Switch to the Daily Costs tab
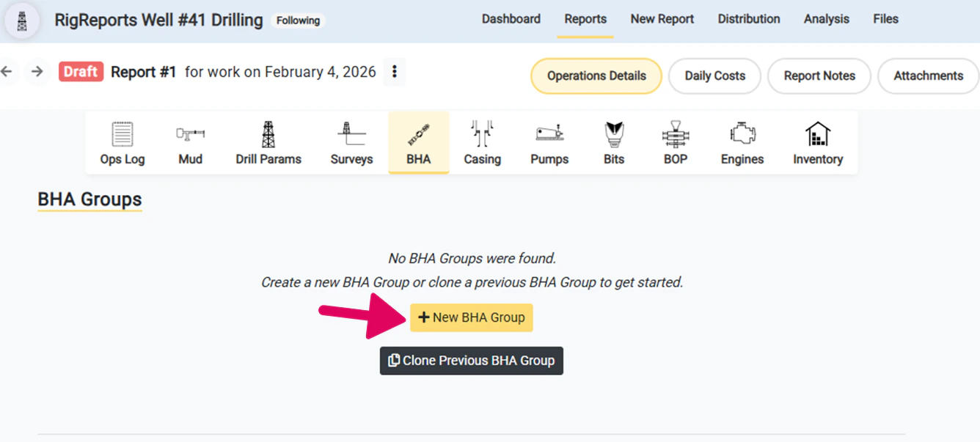980x442 pixels. pyautogui.click(x=714, y=75)
